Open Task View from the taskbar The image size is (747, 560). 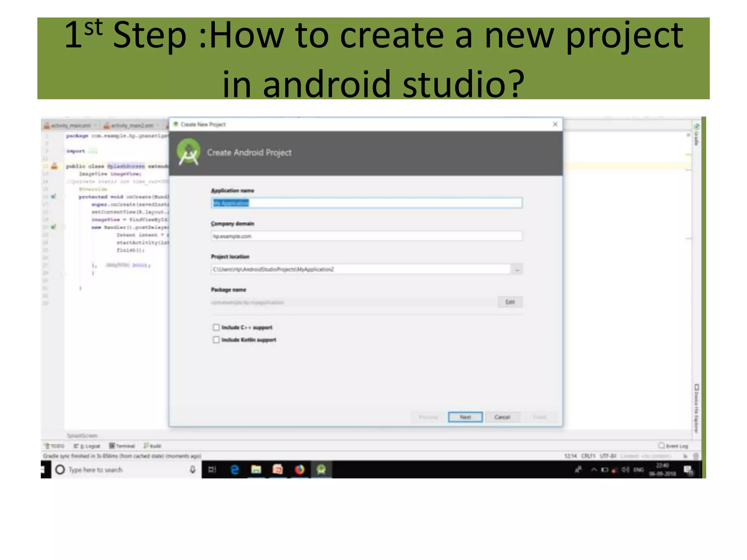[212, 470]
